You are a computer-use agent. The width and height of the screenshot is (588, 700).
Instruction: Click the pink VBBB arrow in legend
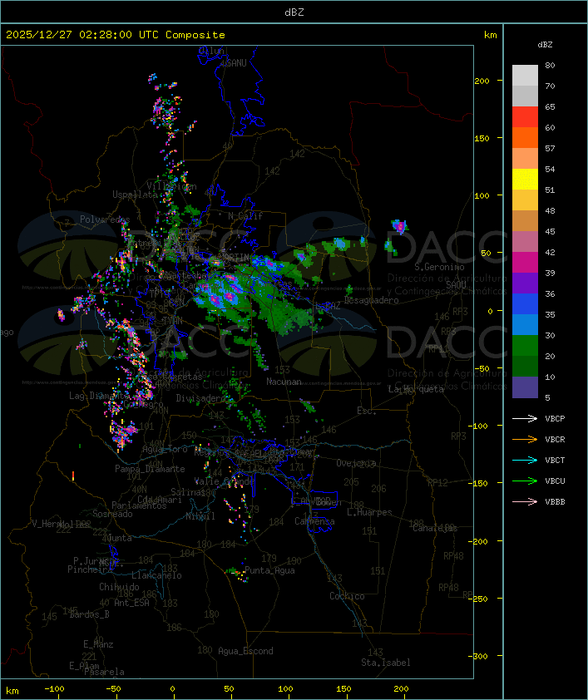point(525,501)
